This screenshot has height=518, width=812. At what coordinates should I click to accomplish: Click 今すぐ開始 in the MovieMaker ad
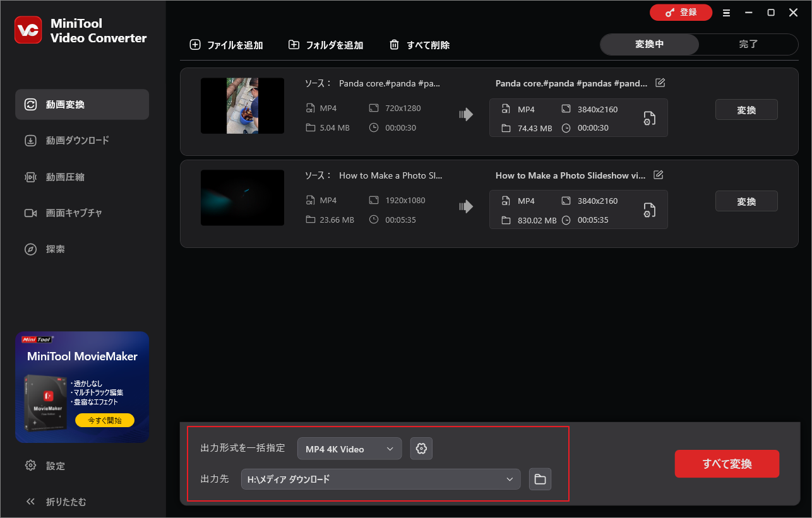(105, 420)
